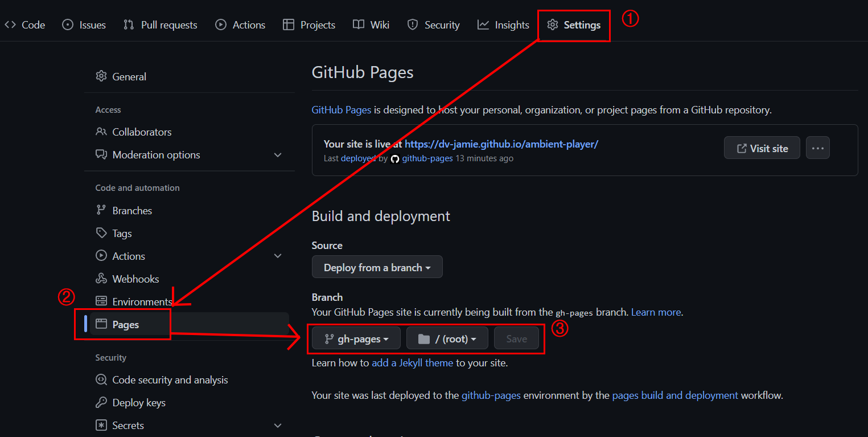
Task: Click the codescan icon beside Code security
Action: (x=101, y=379)
